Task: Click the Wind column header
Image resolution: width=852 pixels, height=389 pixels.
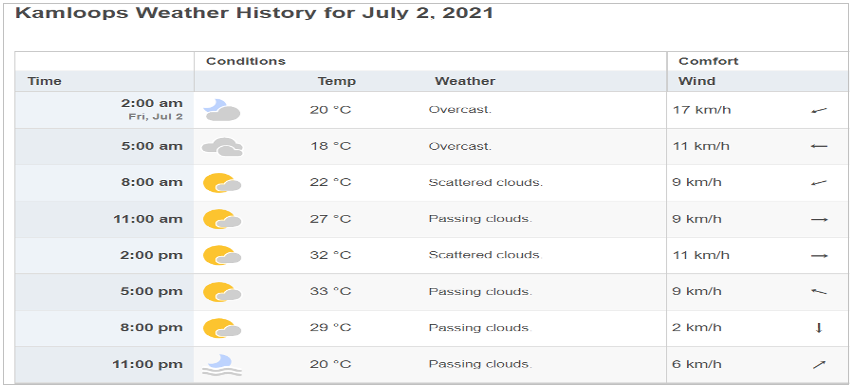Action: coord(697,81)
